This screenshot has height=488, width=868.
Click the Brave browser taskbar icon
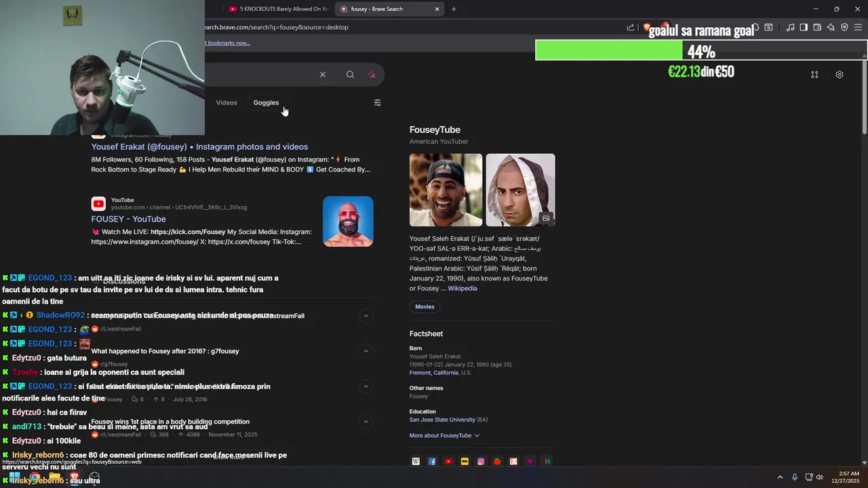pos(75,478)
